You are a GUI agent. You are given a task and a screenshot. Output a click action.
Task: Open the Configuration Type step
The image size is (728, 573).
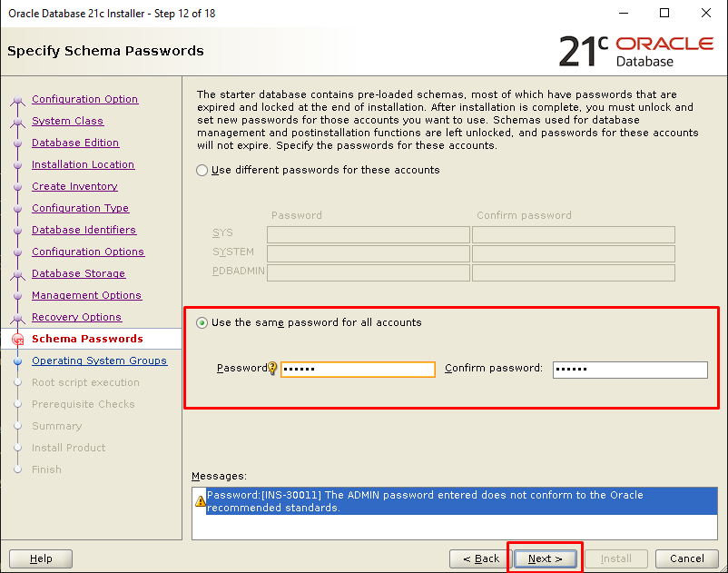pyautogui.click(x=80, y=208)
